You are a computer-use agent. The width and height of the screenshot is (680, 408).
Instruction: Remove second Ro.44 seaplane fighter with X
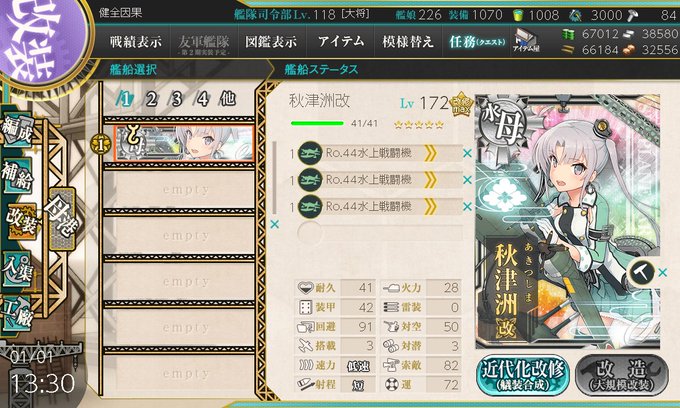click(x=467, y=180)
